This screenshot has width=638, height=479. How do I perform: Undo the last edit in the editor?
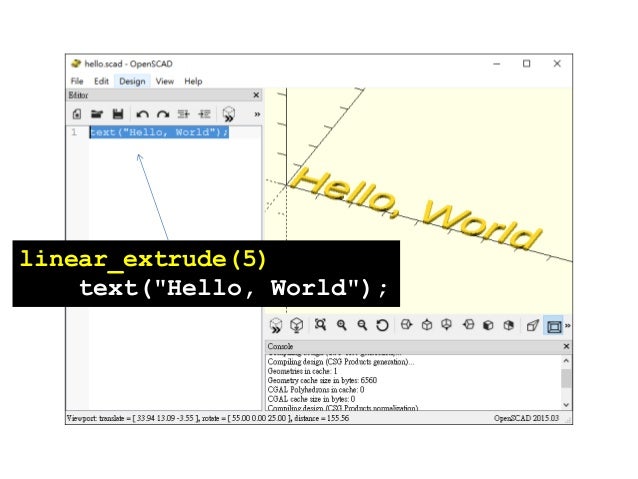(142, 114)
